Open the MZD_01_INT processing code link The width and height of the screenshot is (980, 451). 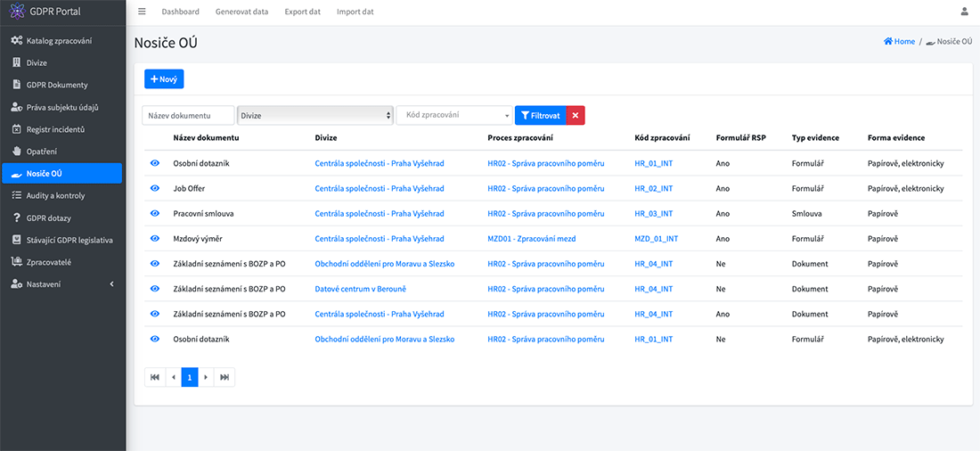pos(656,239)
